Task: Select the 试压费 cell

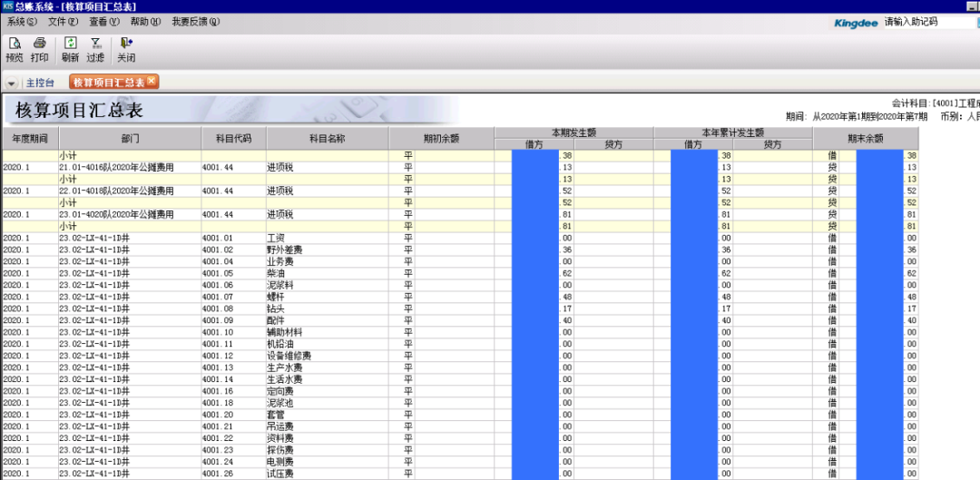Action: click(x=328, y=473)
